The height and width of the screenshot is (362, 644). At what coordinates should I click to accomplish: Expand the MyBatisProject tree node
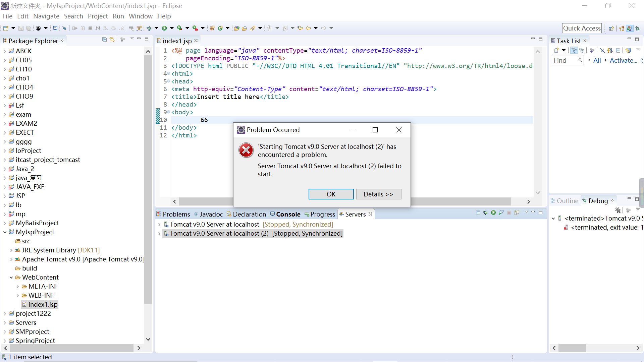tap(5, 223)
